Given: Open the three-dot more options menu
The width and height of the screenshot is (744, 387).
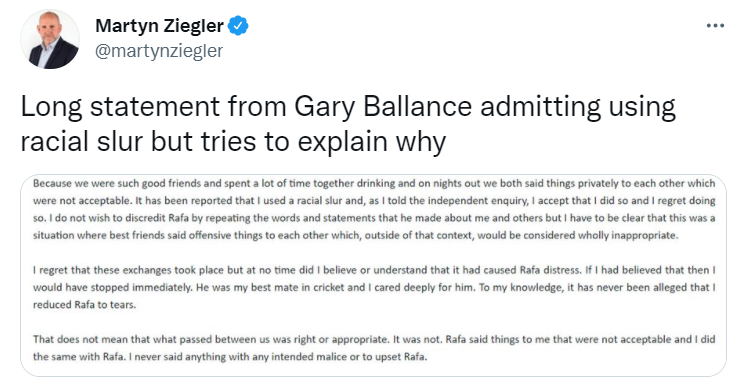Looking at the screenshot, I should click(x=715, y=26).
